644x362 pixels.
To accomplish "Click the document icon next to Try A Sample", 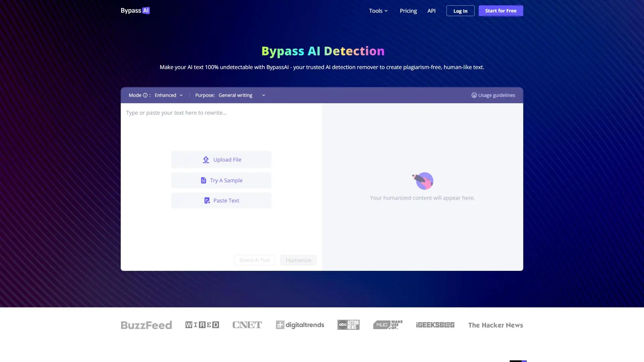I will click(x=204, y=180).
